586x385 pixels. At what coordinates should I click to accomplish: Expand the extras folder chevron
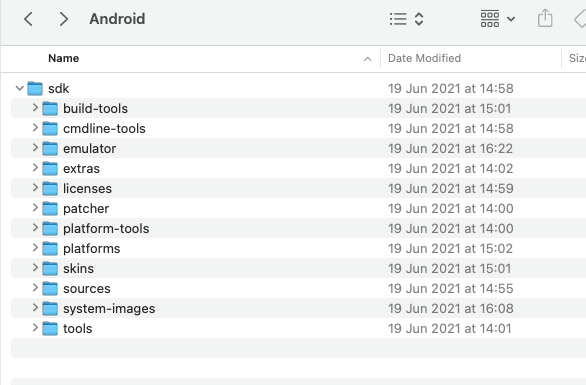[35, 168]
